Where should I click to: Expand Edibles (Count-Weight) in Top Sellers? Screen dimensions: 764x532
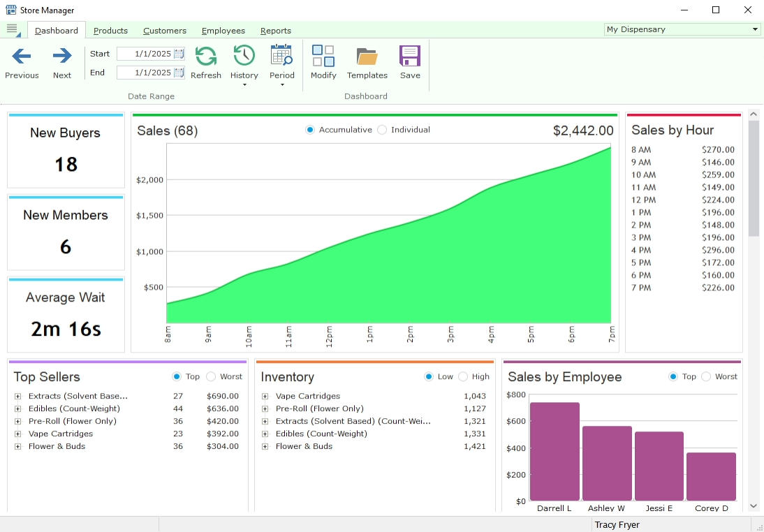click(x=18, y=409)
